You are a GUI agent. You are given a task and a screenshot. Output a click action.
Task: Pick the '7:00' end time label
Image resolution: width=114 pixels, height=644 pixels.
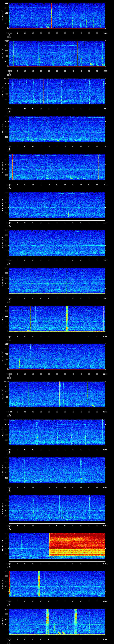point(105,223)
